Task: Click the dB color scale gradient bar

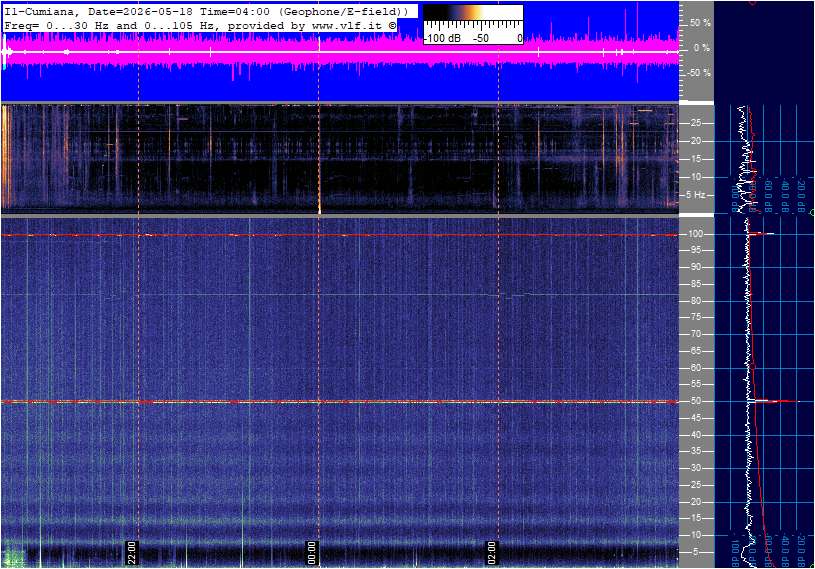Action: tap(473, 13)
